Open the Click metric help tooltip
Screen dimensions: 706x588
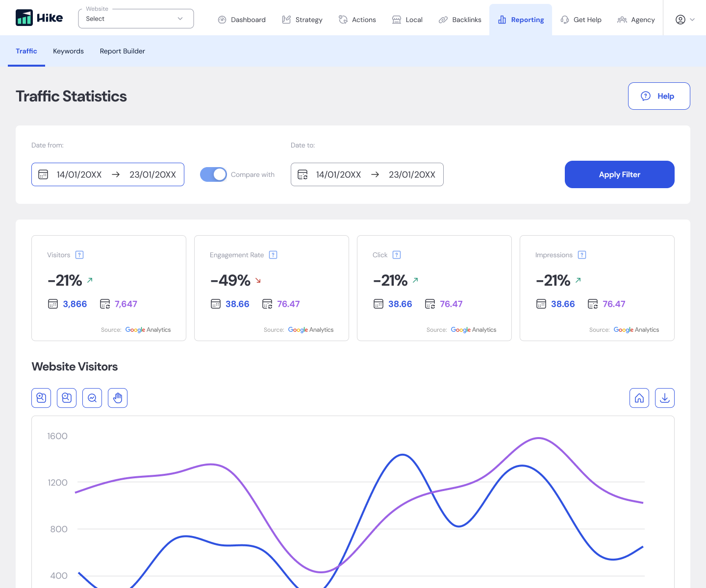tap(397, 255)
